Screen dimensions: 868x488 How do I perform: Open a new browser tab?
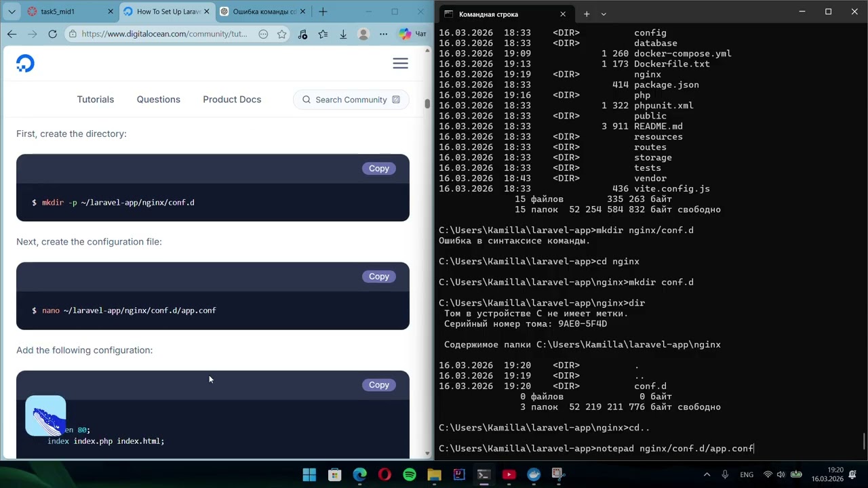pyautogui.click(x=323, y=12)
